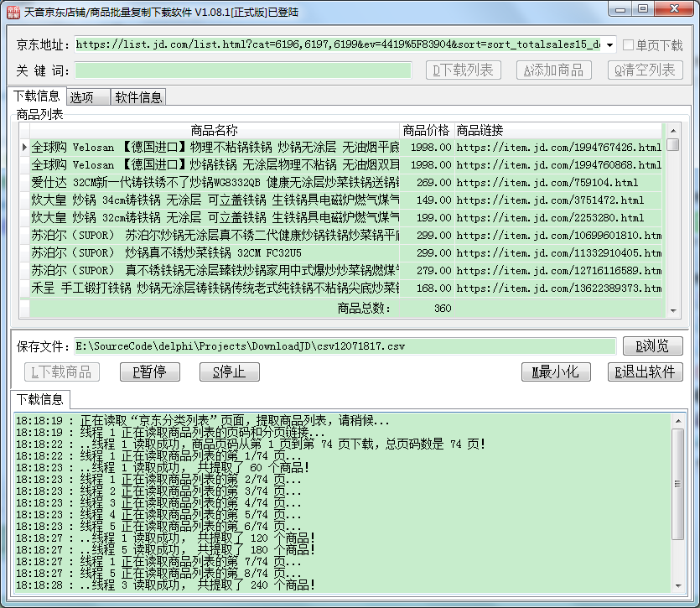Viewport: 700px width, 608px height.
Task: Click the 商品名称 column header
Action: pos(214,130)
